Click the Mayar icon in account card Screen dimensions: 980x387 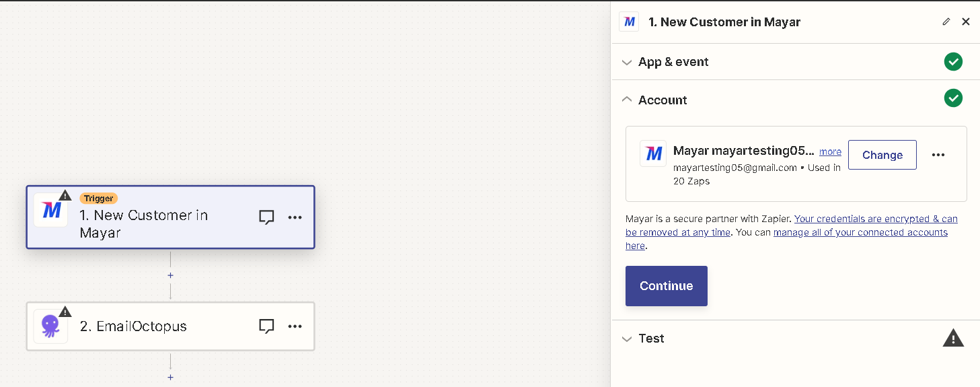point(653,153)
